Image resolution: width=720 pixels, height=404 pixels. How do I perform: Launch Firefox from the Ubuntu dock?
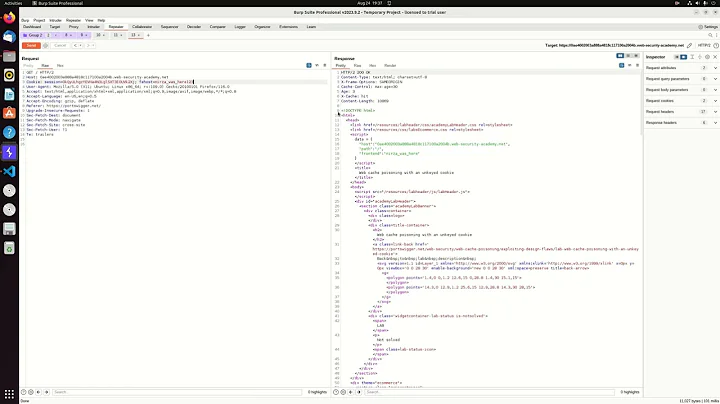pos(9,17)
